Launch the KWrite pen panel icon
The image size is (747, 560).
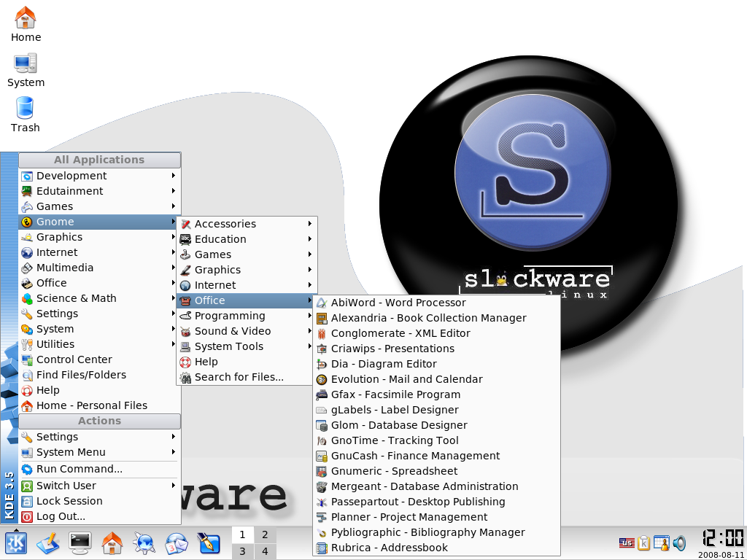[x=208, y=542]
